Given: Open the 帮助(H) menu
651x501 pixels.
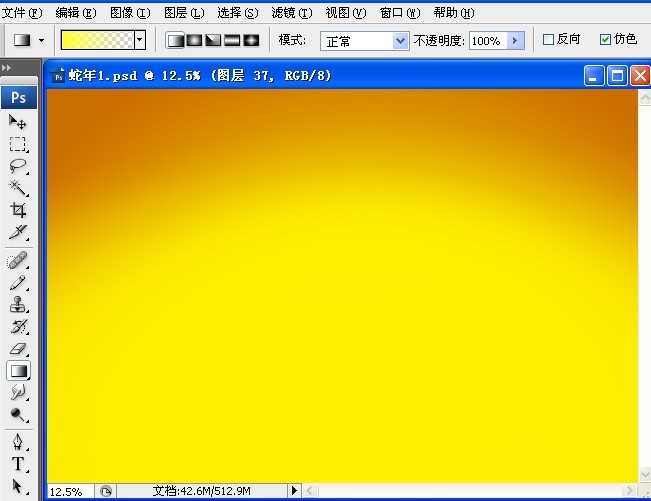Looking at the screenshot, I should click(x=454, y=13).
